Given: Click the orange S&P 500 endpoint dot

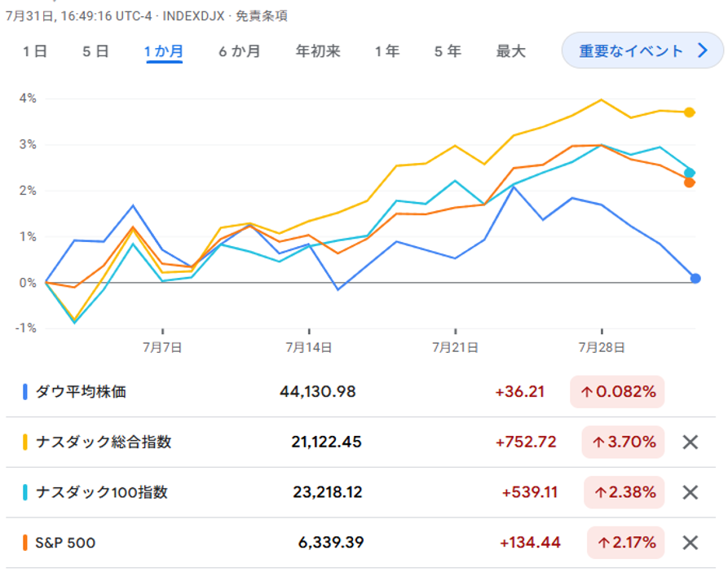Looking at the screenshot, I should click(x=690, y=183).
